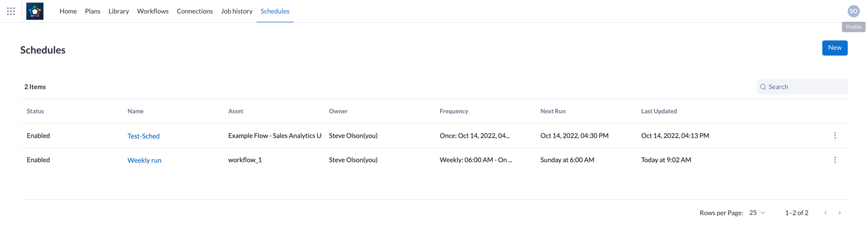The height and width of the screenshot is (232, 868).
Task: Click the Next Run column header
Action: coord(553,111)
